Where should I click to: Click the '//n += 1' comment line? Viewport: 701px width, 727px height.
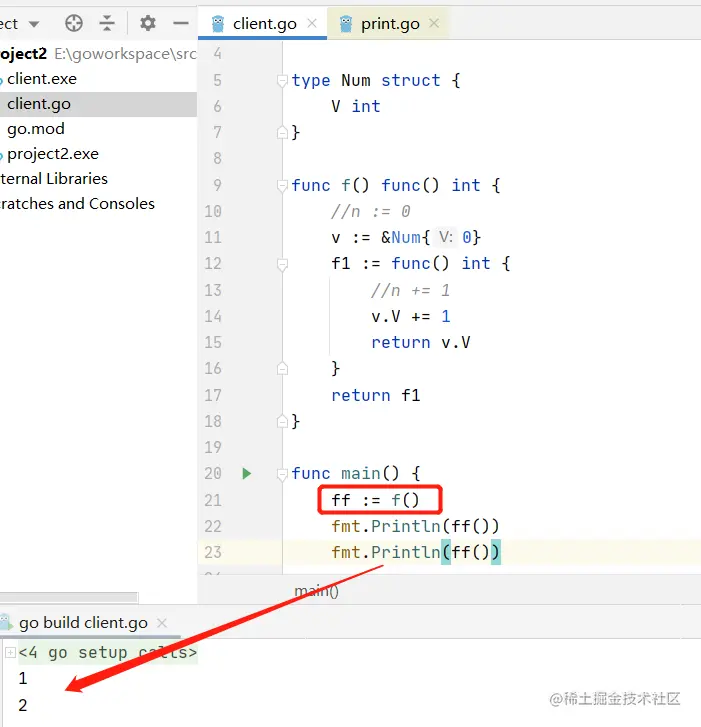coord(410,291)
